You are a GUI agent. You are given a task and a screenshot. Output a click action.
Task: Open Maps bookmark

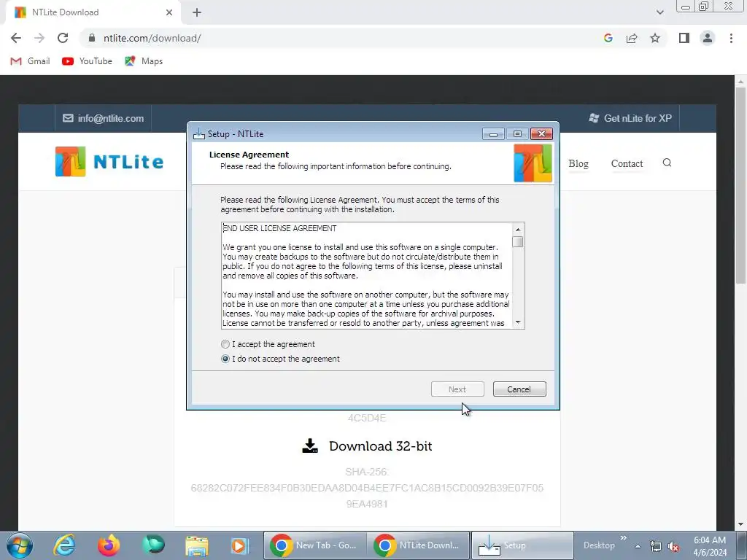(x=144, y=61)
